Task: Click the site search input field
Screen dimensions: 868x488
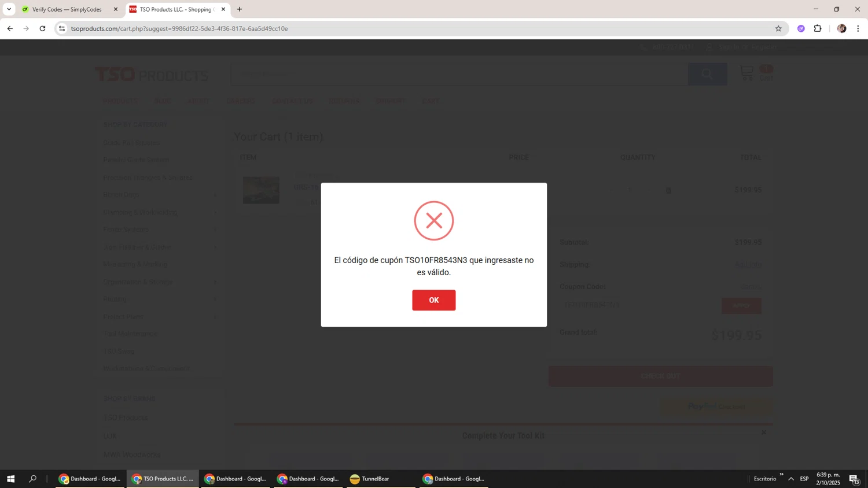Action: [459, 74]
